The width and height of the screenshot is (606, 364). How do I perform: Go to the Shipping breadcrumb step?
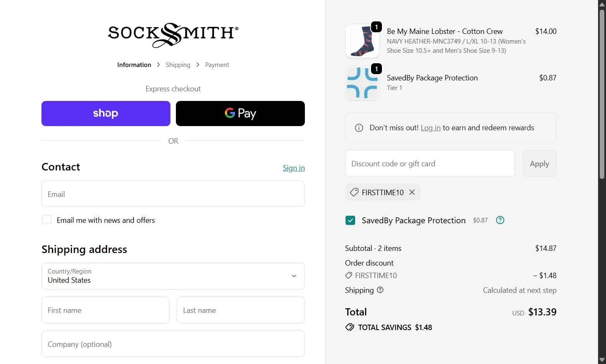pyautogui.click(x=178, y=65)
